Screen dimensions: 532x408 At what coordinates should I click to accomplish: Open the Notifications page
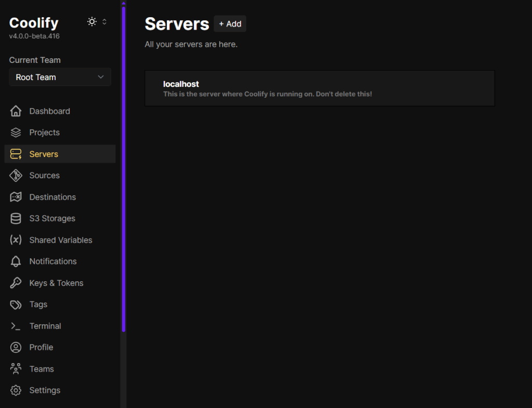[x=60, y=261]
